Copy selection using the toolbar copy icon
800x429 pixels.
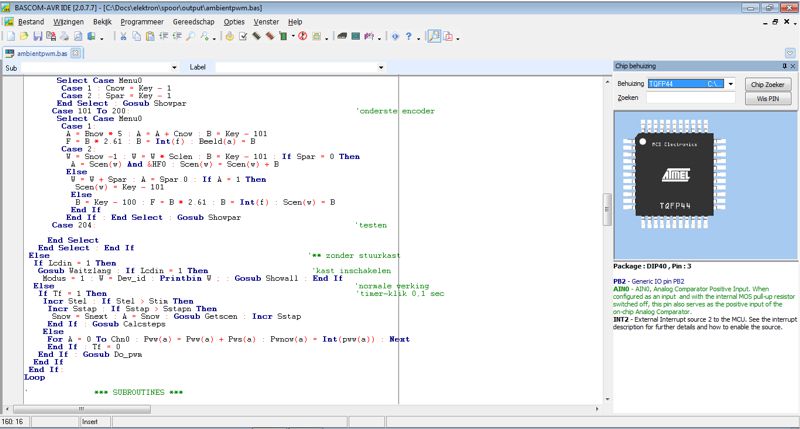[x=136, y=36]
